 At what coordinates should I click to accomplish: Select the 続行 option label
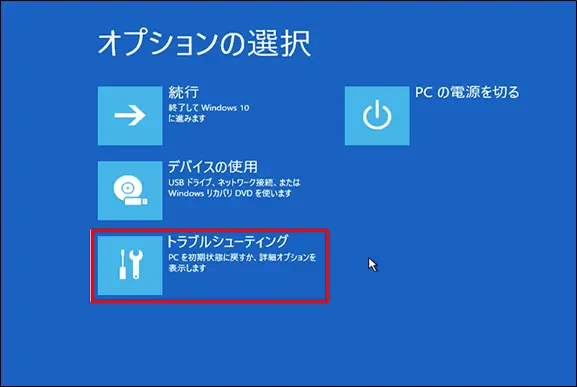[184, 92]
